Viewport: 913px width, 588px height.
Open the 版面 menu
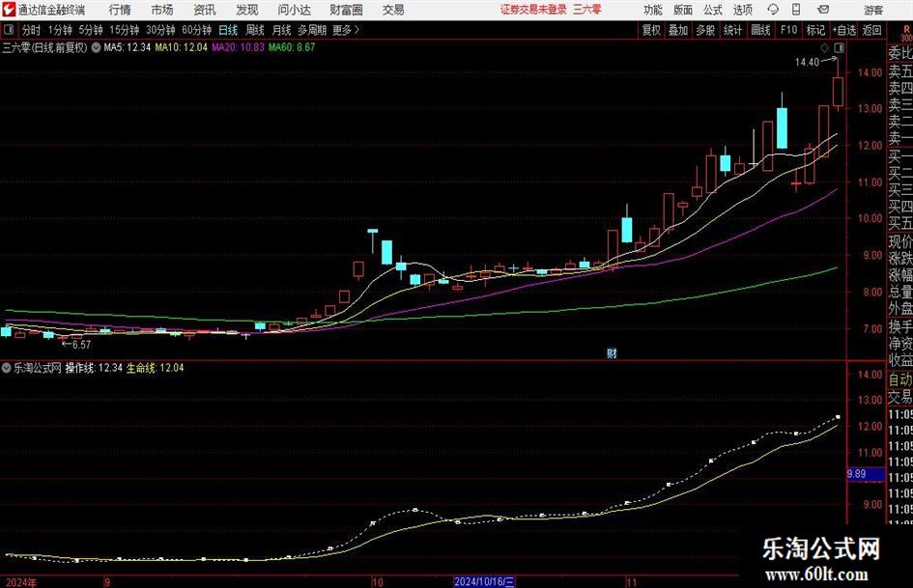[682, 10]
